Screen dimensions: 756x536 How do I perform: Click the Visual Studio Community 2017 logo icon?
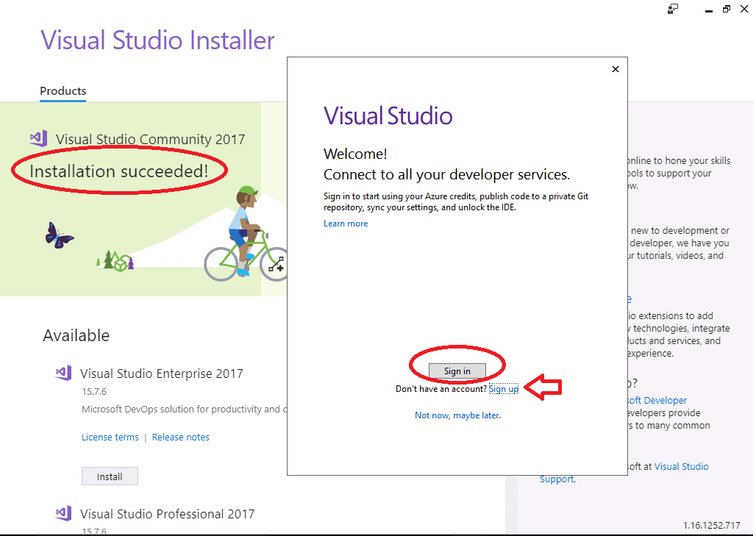point(38,138)
